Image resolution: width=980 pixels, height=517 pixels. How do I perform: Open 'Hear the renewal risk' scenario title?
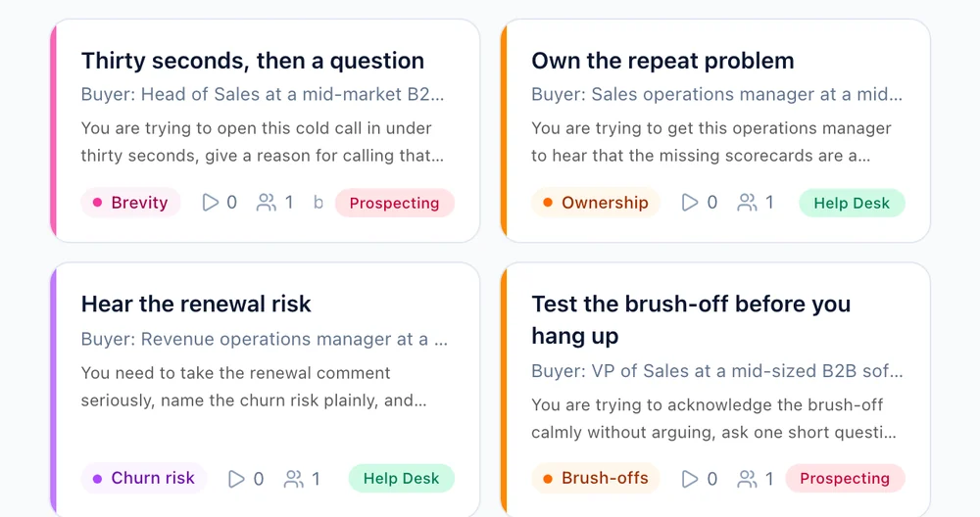click(x=196, y=305)
